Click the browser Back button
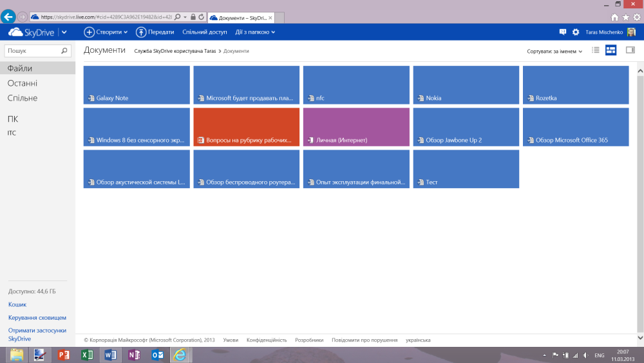This screenshot has width=644, height=363. point(8,17)
